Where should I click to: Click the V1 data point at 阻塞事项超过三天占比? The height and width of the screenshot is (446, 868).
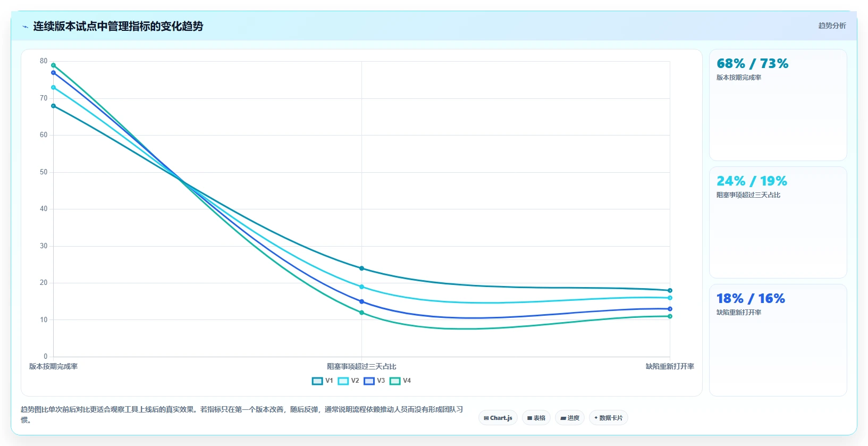(361, 268)
